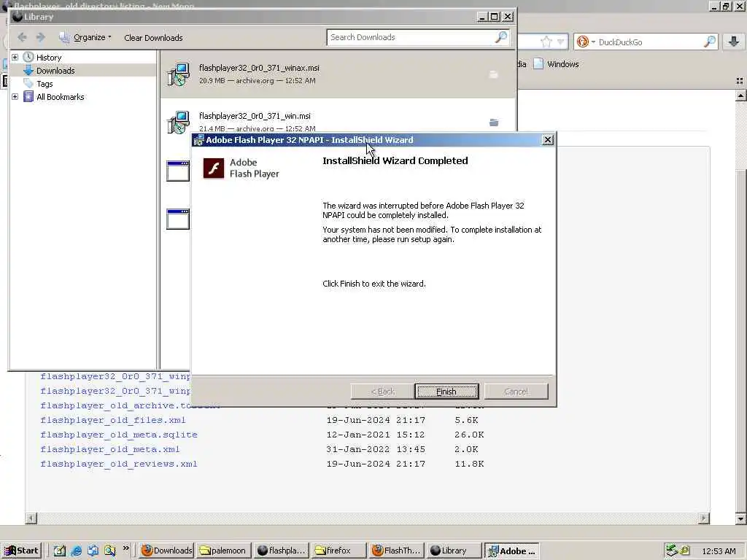The height and width of the screenshot is (560, 747).
Task: Click search magnifier in DuckDuckGo box
Action: (x=710, y=42)
